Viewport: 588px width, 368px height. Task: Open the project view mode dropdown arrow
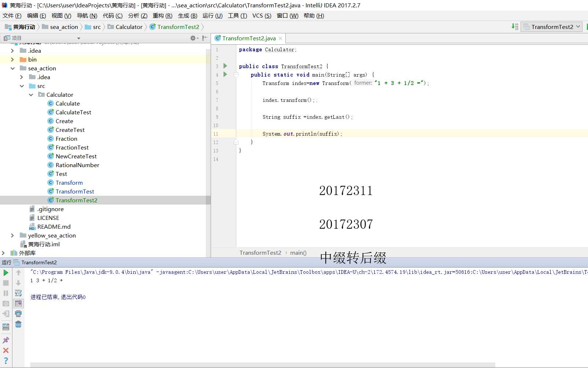pyautogui.click(x=78, y=38)
